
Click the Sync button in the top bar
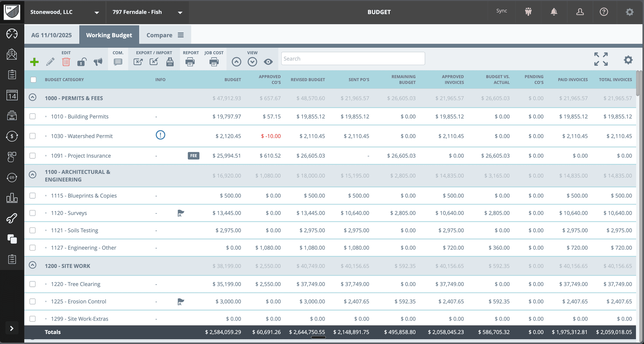[501, 10]
